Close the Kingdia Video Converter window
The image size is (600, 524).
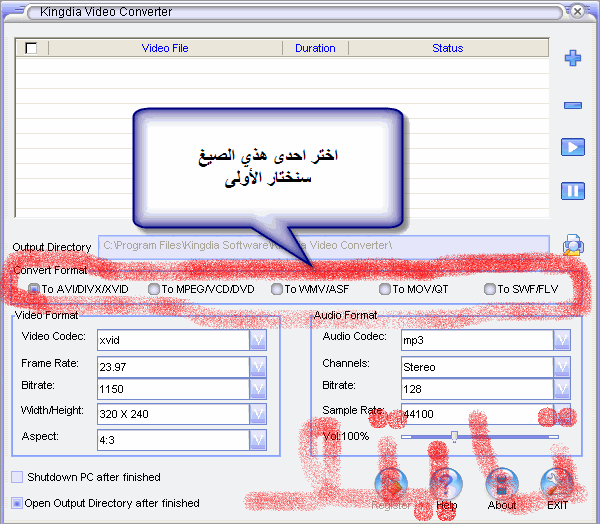[577, 11]
